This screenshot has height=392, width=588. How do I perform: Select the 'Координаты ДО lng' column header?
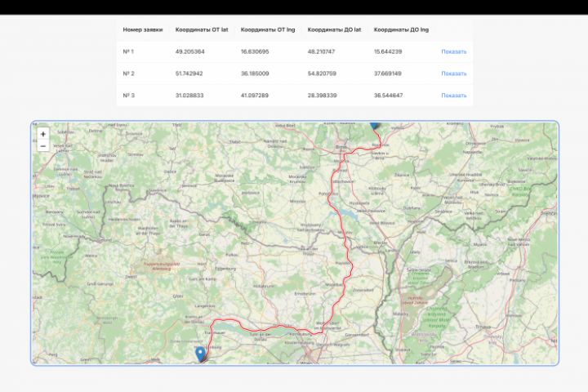(x=401, y=29)
